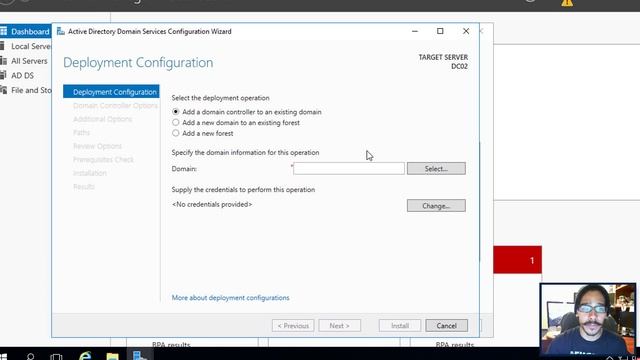This screenshot has height=360, width=640.
Task: Open Internet Explorer from the taskbar
Action: click(x=85, y=356)
